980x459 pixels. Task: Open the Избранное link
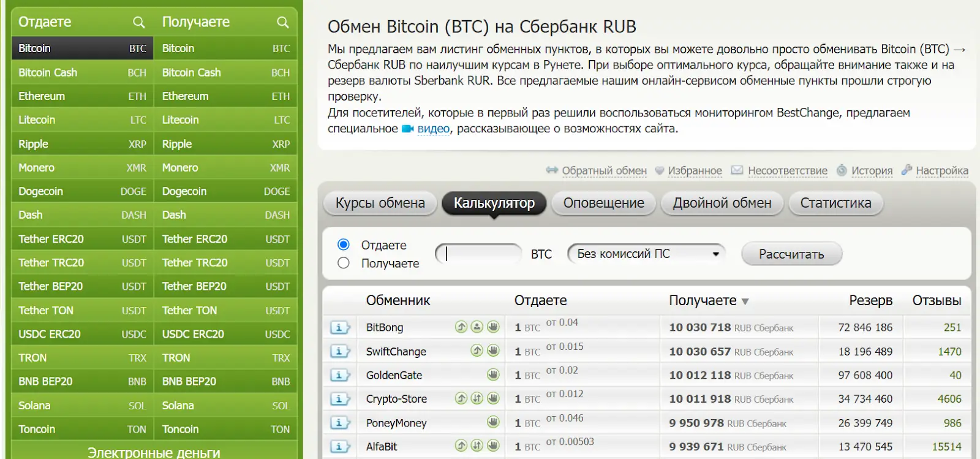click(695, 170)
